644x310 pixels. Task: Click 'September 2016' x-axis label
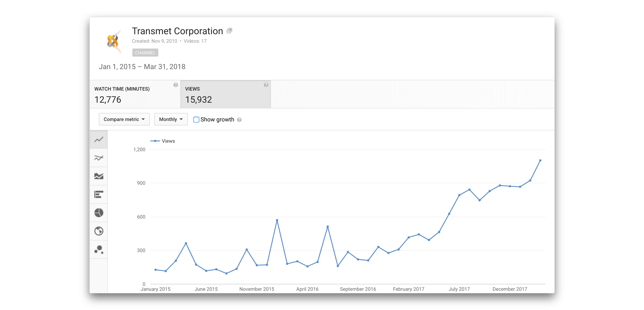358,289
